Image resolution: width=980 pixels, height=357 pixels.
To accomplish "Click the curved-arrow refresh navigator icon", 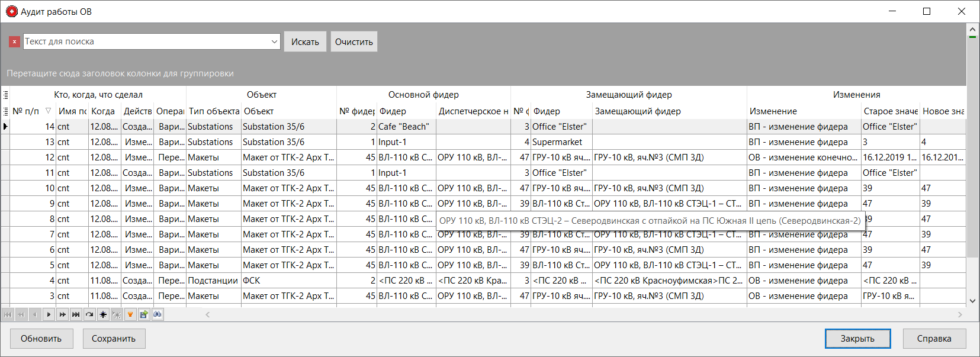I will click(89, 314).
